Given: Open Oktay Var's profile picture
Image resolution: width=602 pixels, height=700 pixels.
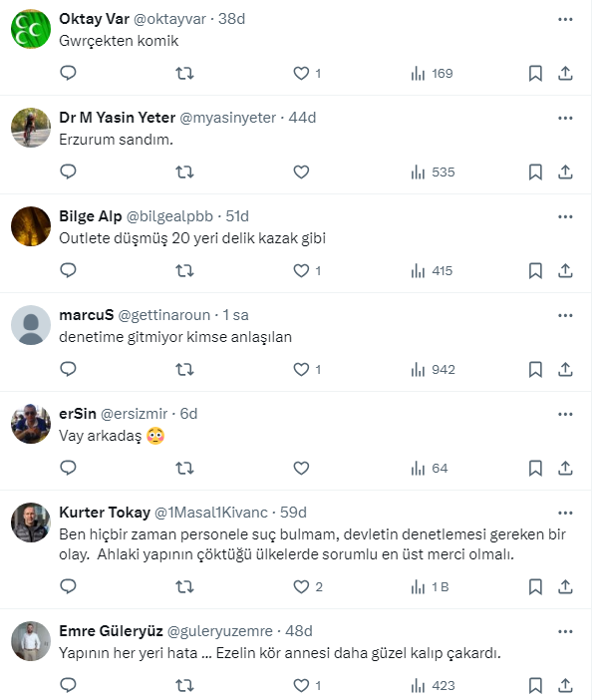Looking at the screenshot, I should point(31,32).
